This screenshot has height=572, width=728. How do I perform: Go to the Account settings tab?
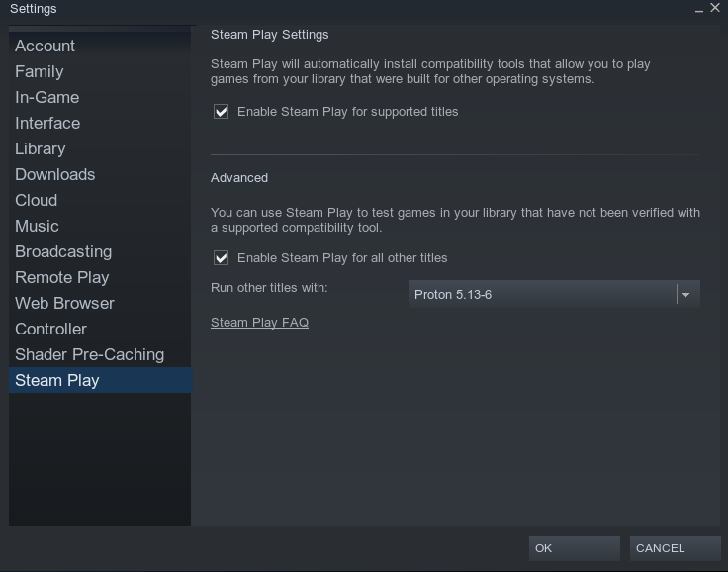(45, 46)
